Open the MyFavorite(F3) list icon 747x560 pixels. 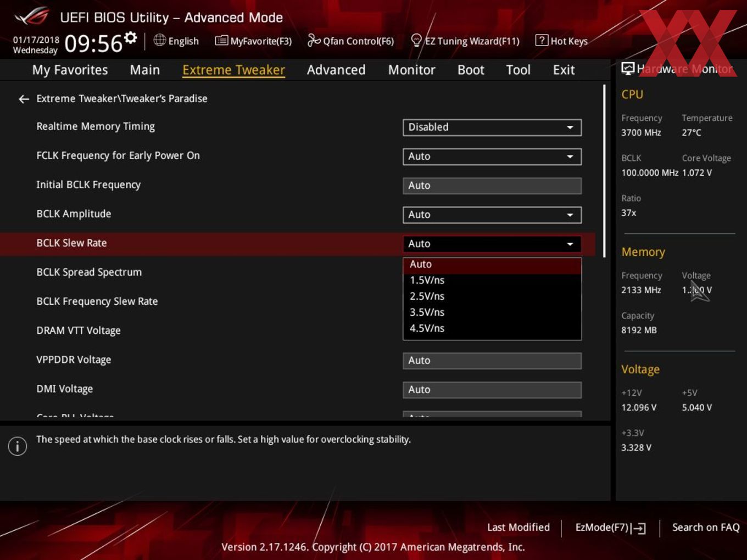point(221,41)
